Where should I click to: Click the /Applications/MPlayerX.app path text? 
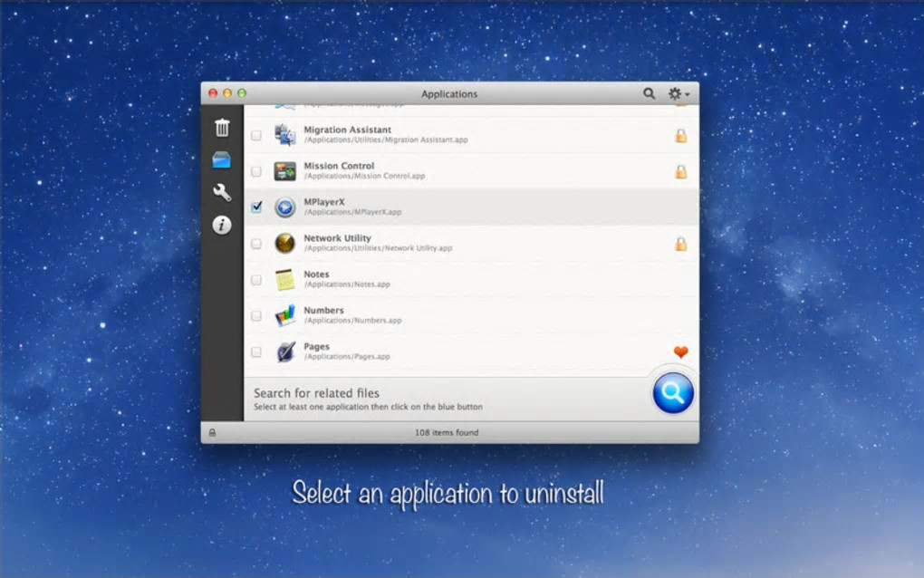coord(352,212)
